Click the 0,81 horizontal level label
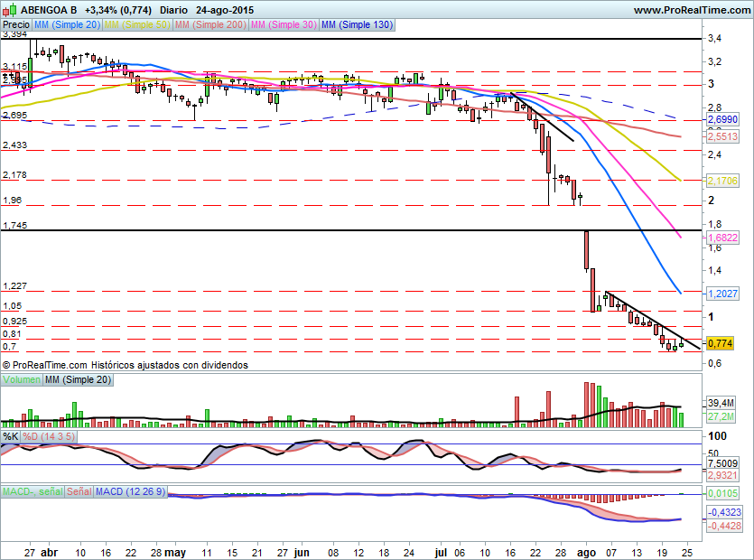The image size is (754, 560). pyautogui.click(x=12, y=334)
